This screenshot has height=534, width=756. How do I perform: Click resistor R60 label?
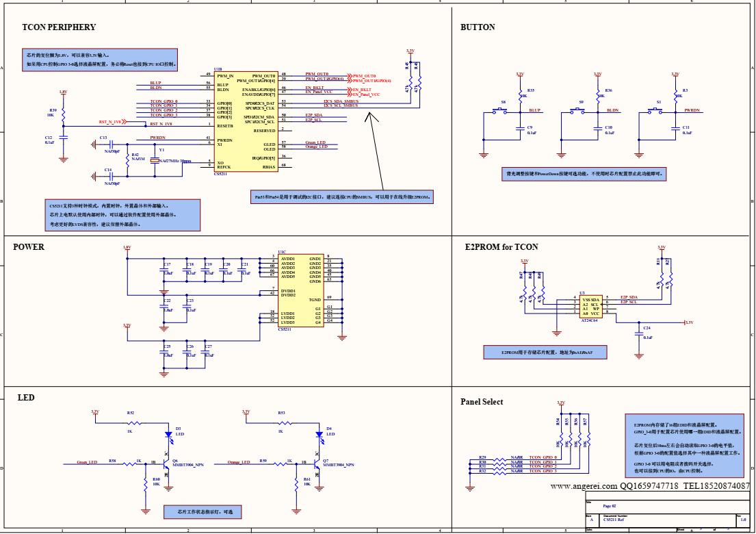[156, 479]
